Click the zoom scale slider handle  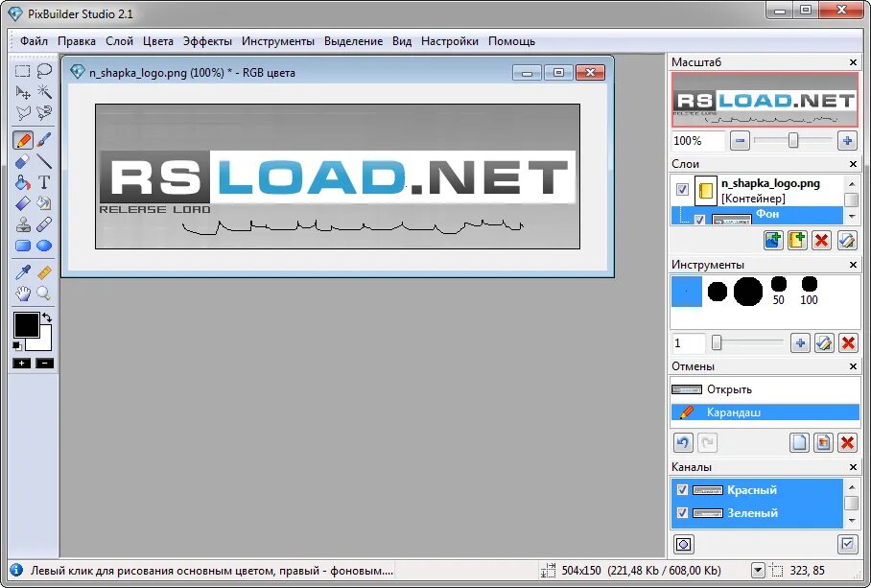[793, 140]
